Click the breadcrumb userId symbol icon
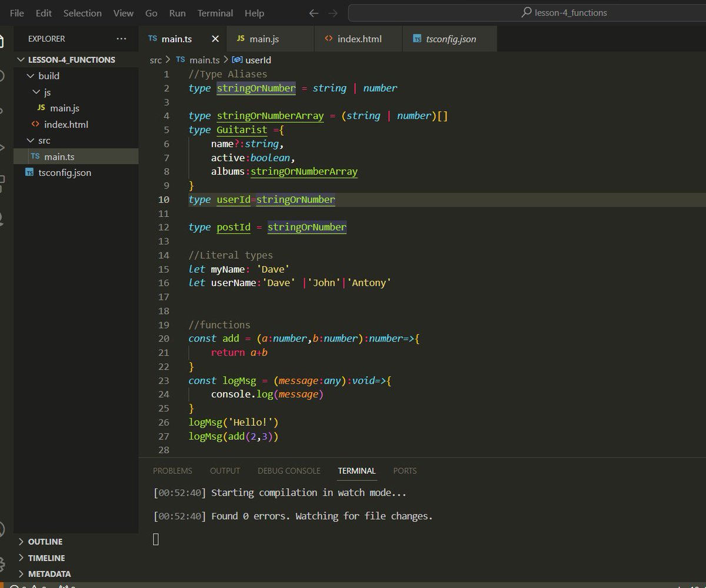The height and width of the screenshot is (588, 706). point(238,59)
